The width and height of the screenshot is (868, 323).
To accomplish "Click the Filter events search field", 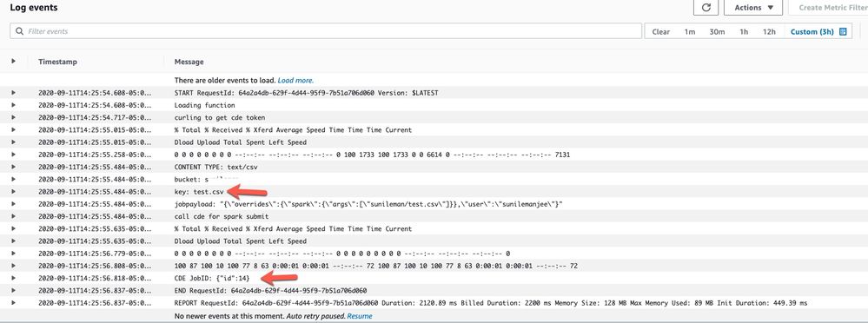I will click(326, 31).
